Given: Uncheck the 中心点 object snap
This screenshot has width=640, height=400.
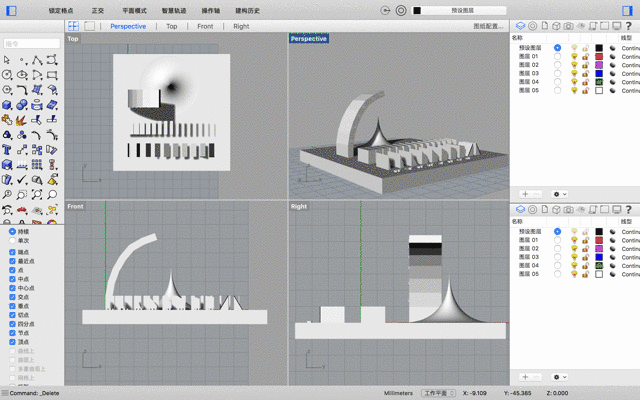Looking at the screenshot, I should [12, 288].
